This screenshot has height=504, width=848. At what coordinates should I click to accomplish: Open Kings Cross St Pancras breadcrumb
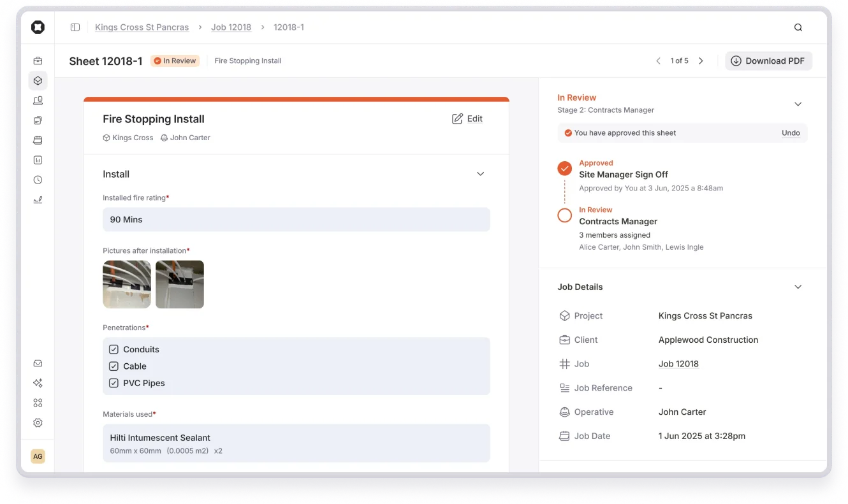pos(142,27)
